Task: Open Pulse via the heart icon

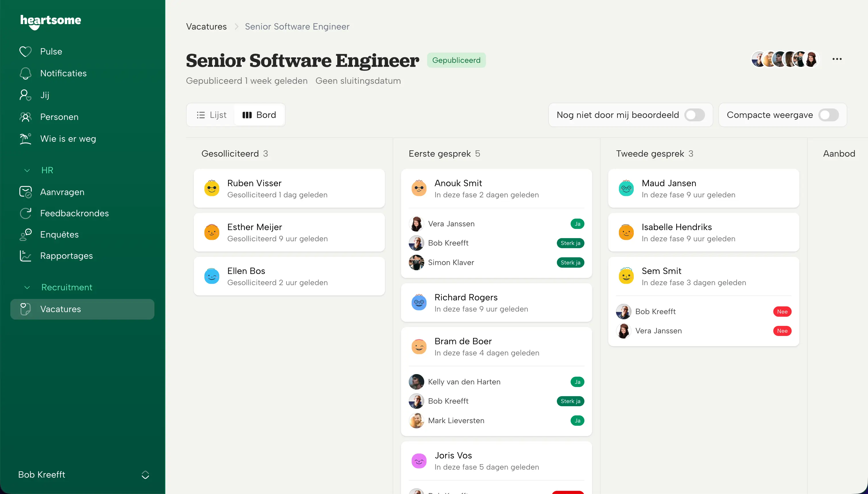Action: tap(26, 52)
